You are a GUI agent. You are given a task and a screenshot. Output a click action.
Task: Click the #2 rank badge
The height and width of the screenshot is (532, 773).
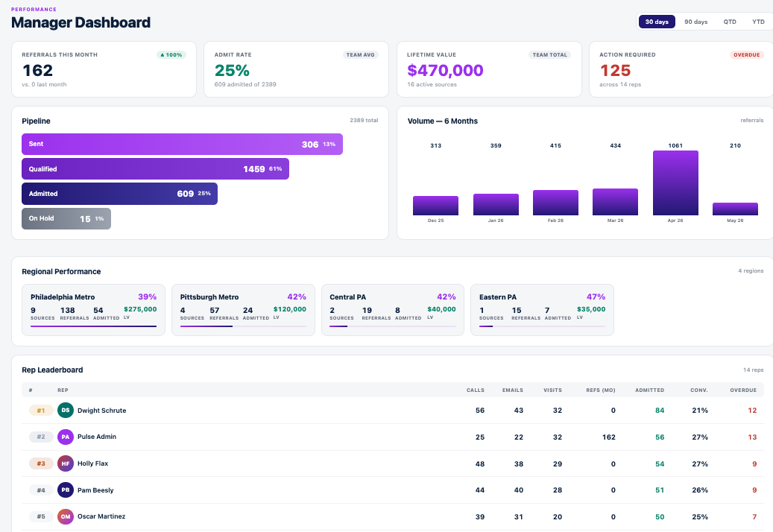[x=41, y=437]
